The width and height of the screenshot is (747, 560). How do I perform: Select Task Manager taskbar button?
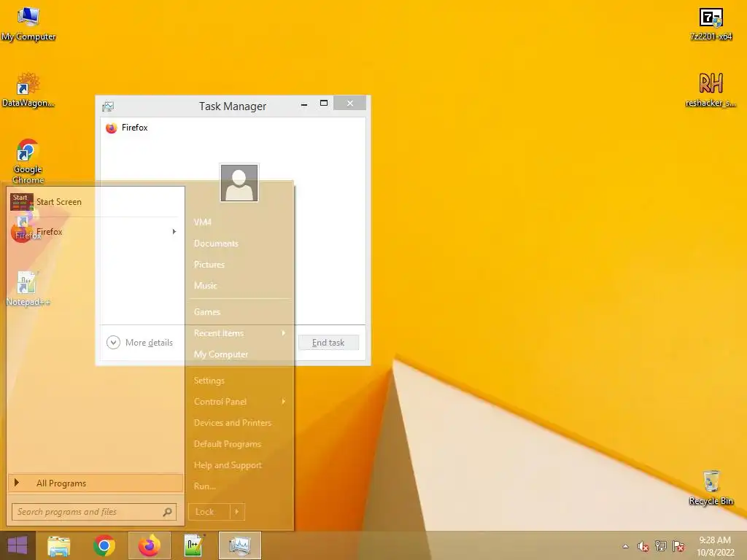click(x=239, y=545)
